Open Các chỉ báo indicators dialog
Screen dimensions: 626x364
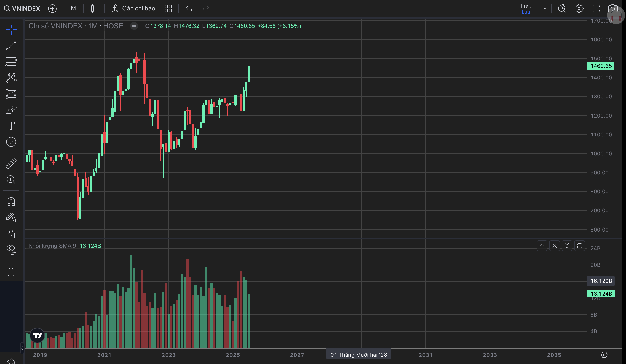coord(134,8)
